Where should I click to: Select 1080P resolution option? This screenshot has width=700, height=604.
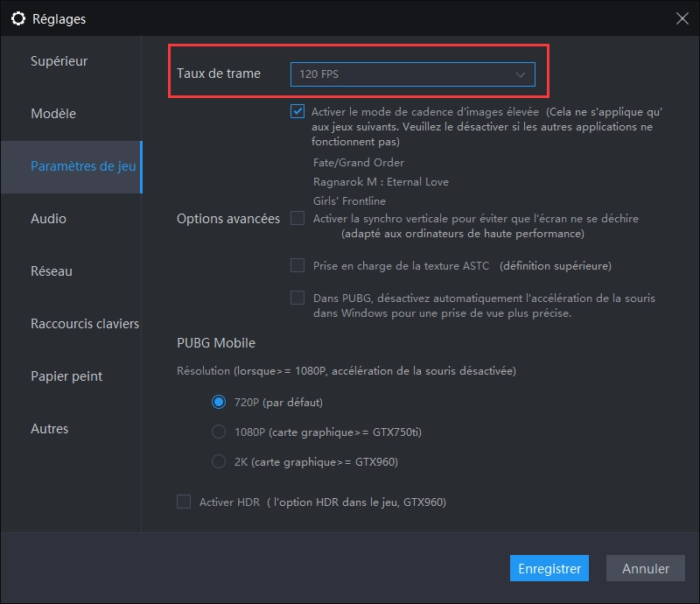click(x=219, y=432)
